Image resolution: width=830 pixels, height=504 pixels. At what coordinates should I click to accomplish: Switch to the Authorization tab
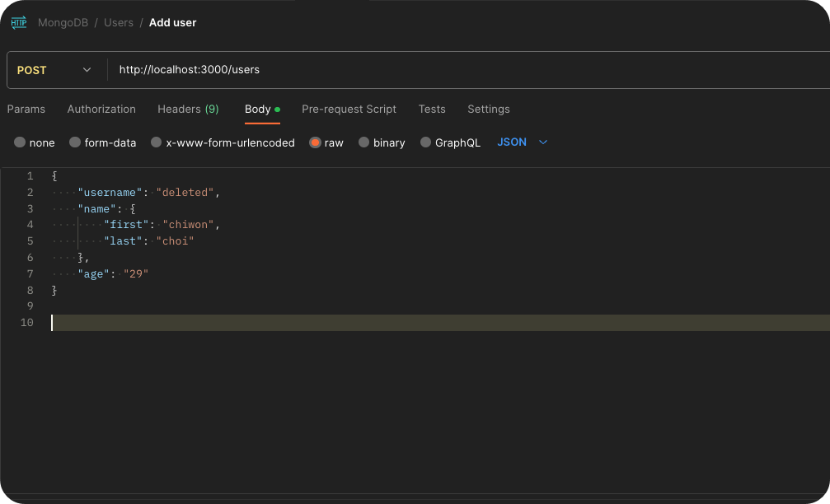(x=101, y=109)
